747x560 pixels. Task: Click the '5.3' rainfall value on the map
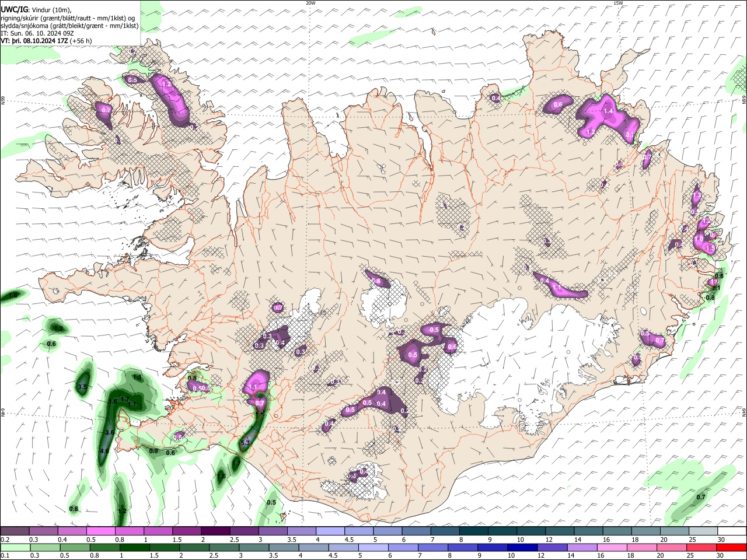click(245, 443)
